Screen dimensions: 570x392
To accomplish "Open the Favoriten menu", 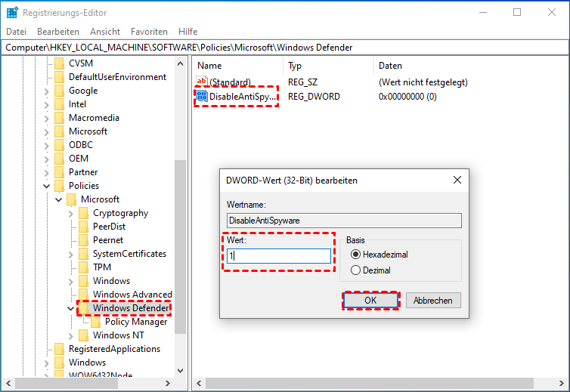I will [x=149, y=32].
